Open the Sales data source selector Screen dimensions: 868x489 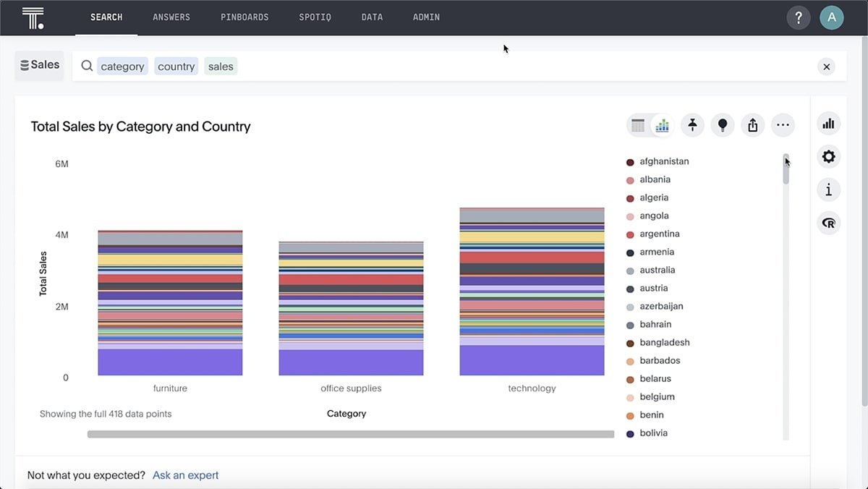pyautogui.click(x=40, y=65)
